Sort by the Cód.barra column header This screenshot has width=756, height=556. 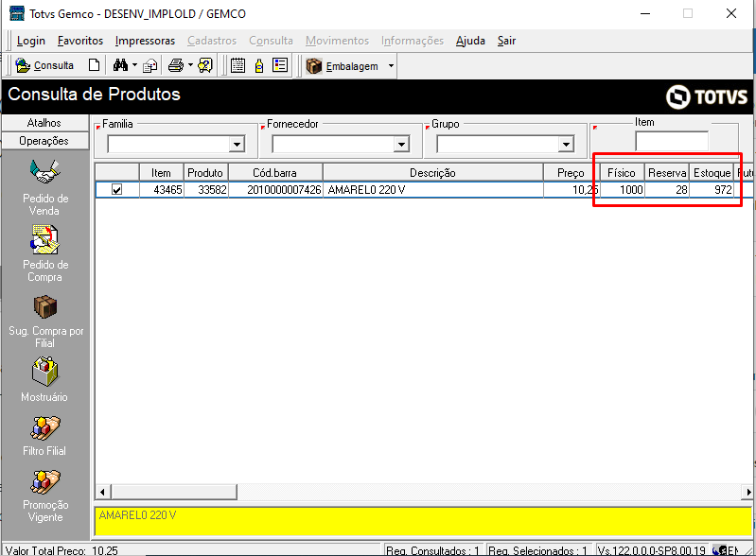coord(275,172)
